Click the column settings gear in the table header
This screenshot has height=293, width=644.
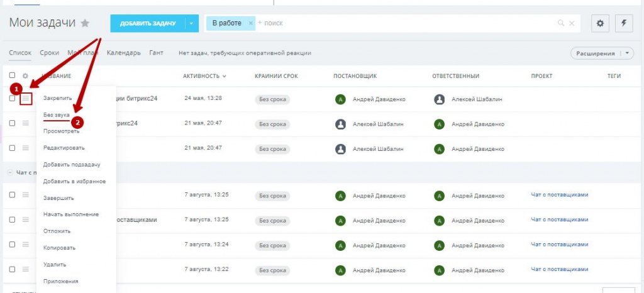pyautogui.click(x=26, y=76)
